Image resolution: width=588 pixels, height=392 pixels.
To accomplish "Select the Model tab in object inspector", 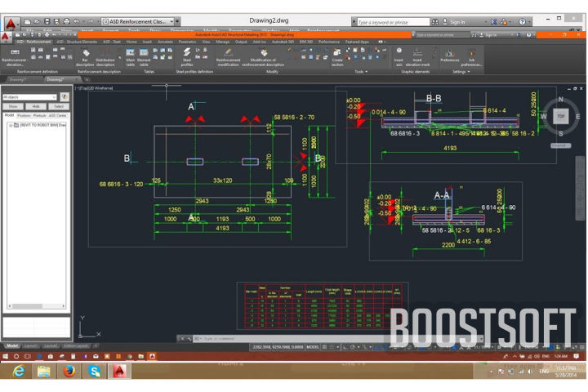I will click(x=9, y=115).
